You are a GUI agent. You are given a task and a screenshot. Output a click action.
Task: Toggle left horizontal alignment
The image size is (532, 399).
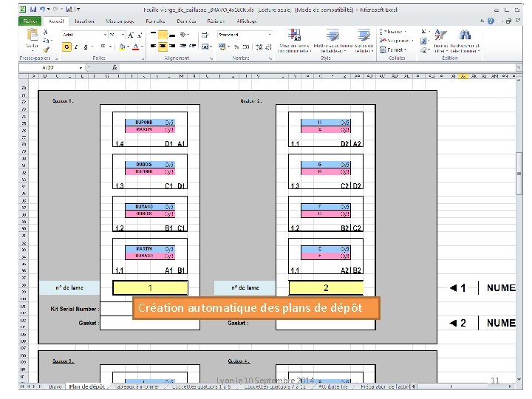tap(154, 46)
